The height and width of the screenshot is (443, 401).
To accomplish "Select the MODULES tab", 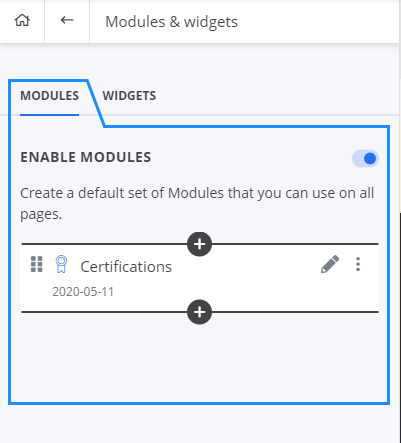I will (x=49, y=96).
